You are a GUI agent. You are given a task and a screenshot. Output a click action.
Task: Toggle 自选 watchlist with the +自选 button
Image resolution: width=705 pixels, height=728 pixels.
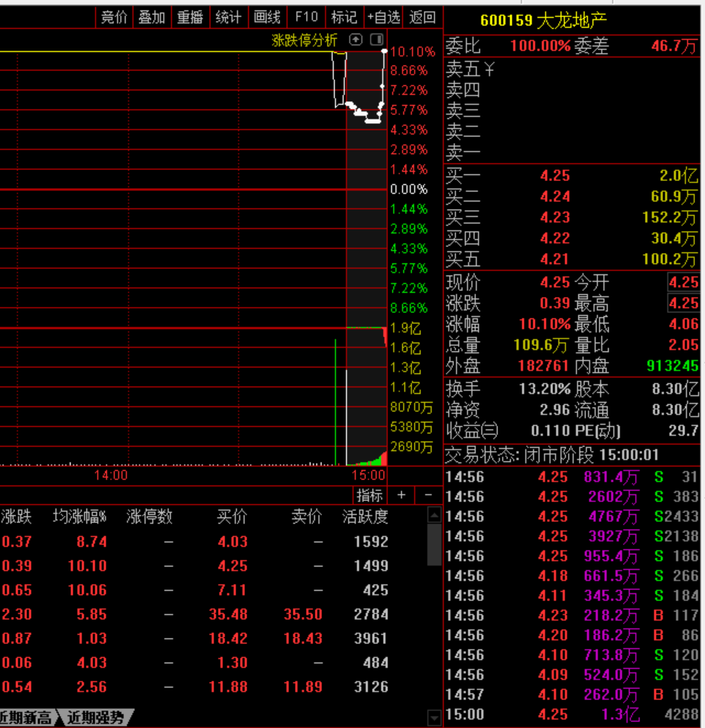click(384, 16)
